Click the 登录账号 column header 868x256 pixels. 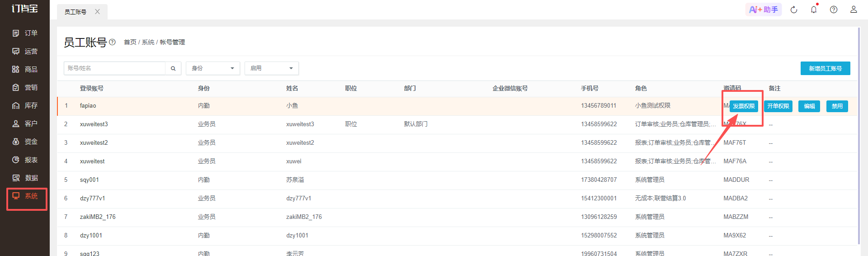(92, 88)
